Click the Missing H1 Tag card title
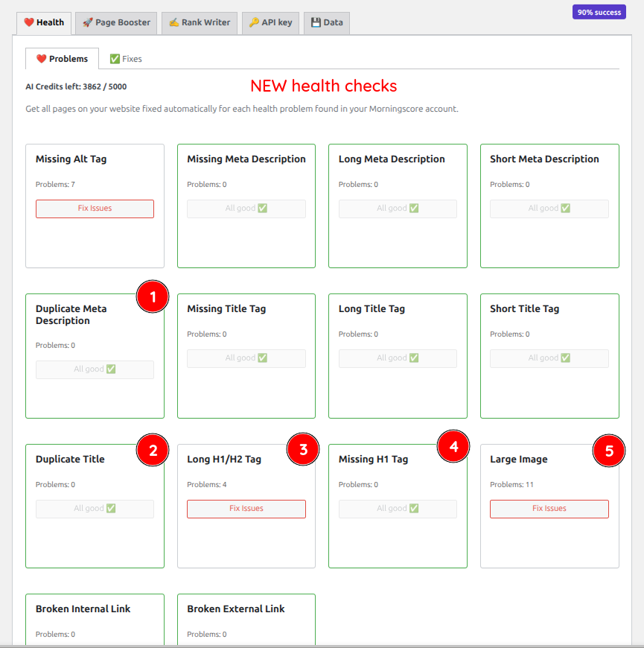Image resolution: width=644 pixels, height=648 pixels. (x=374, y=459)
